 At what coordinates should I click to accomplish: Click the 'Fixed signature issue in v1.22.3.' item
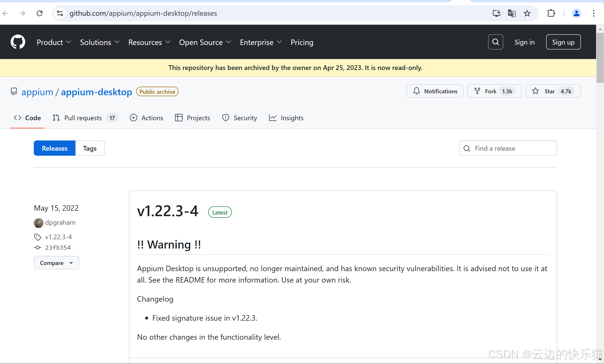[x=205, y=318]
